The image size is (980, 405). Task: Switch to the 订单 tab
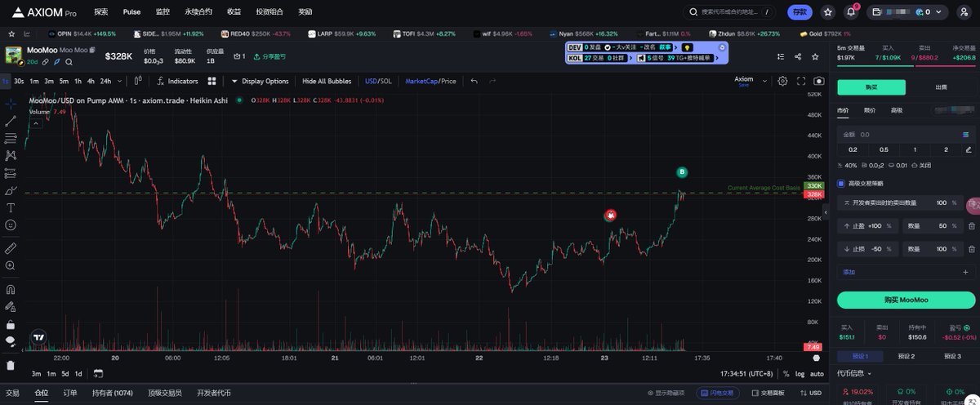tap(70, 393)
